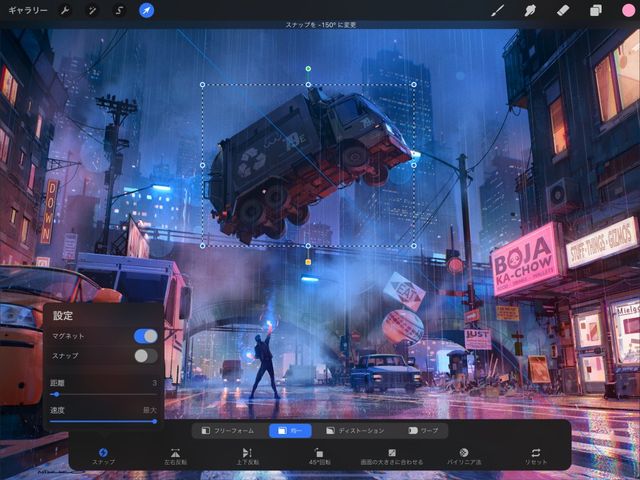Click the 速度 value 最大
This screenshot has width=640, height=480.
150,410
